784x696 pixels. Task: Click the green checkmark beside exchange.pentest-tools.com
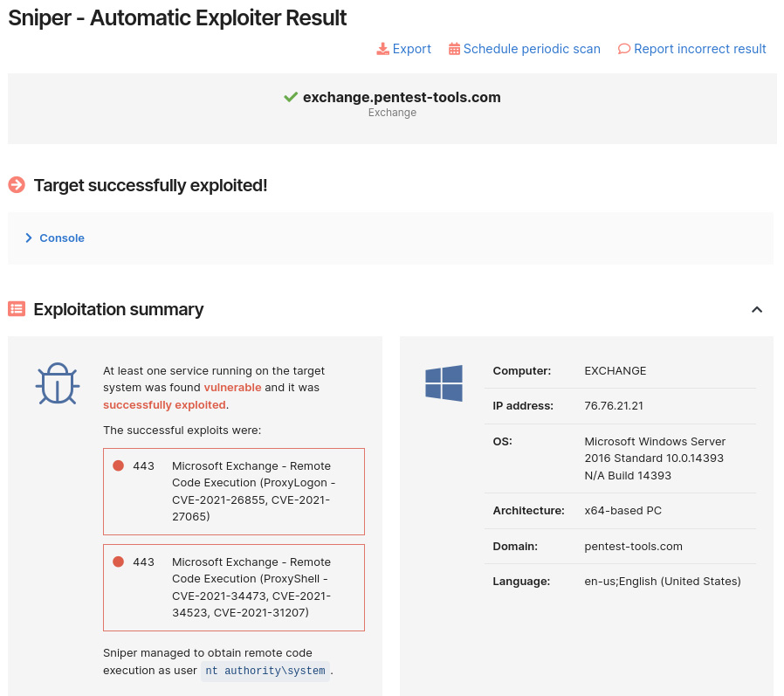point(291,97)
